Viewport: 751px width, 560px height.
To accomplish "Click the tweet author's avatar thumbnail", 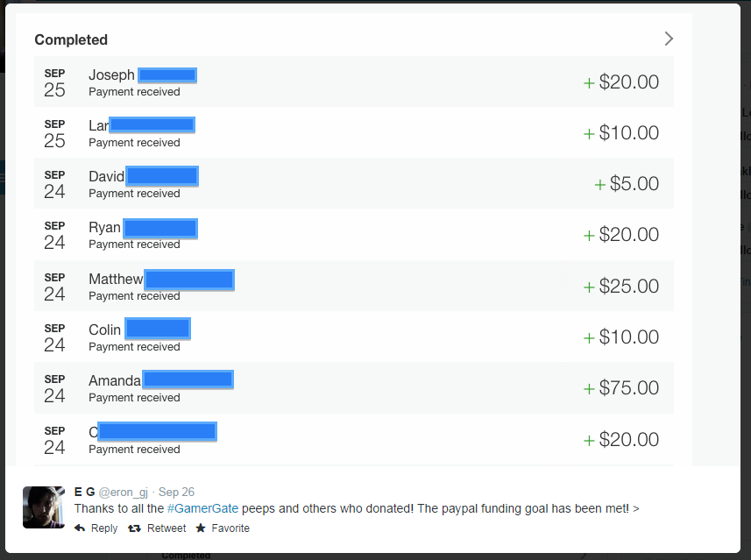I will tap(44, 507).
